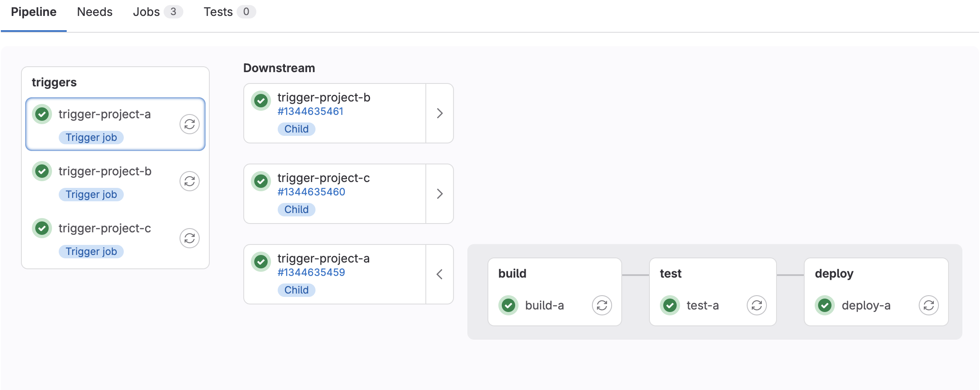Screen dimensions: 980x390
Task: Retry the build-a job
Action: (602, 305)
